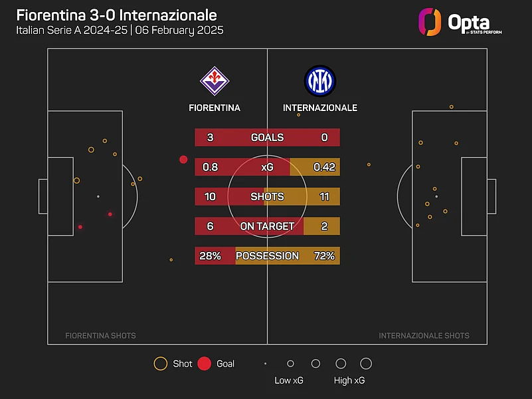Screen dimensions: 532x399
Task: Click the red Goal circle in the legend
Action: coord(205,364)
